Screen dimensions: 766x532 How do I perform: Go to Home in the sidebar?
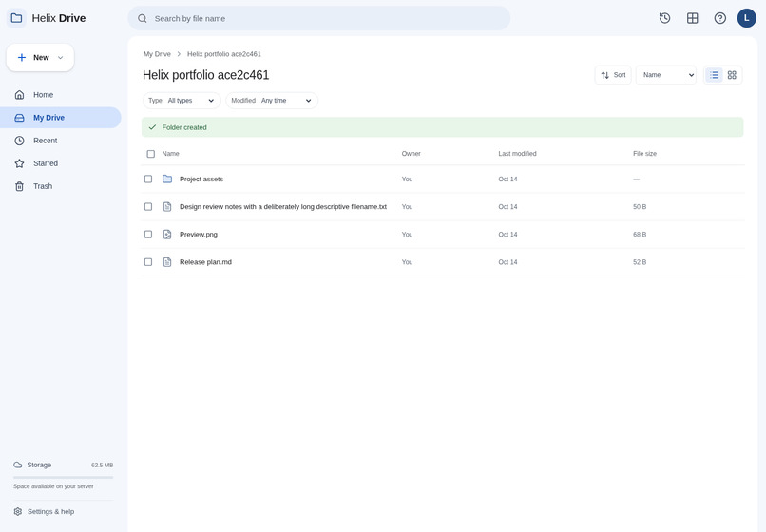(x=61, y=95)
